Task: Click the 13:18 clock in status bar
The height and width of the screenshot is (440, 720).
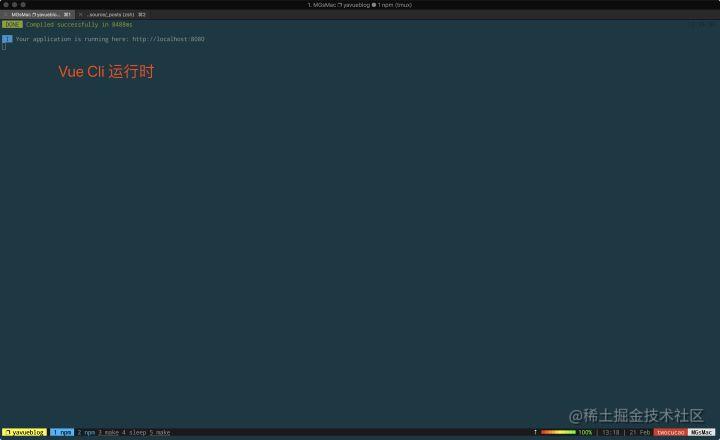Action: pyautogui.click(x=610, y=432)
